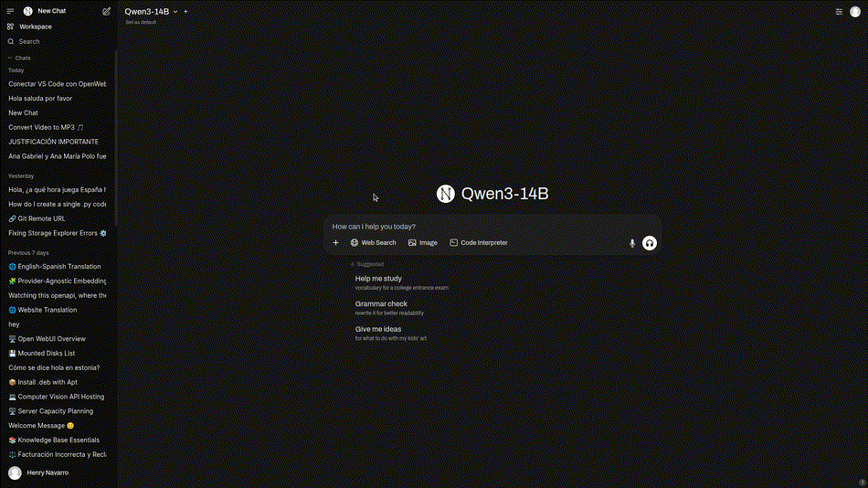Click the sidebar logo next to New Chat
This screenshot has height=488, width=868.
point(27,11)
